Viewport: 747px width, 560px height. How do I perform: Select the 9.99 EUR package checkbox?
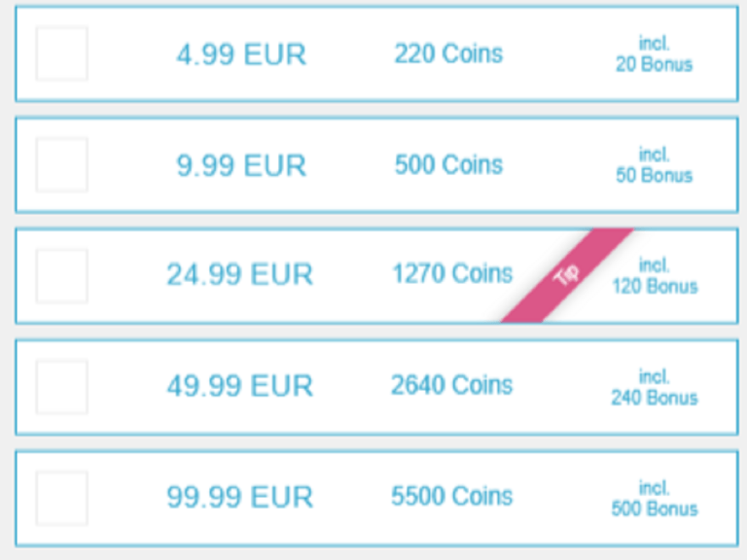[61, 164]
